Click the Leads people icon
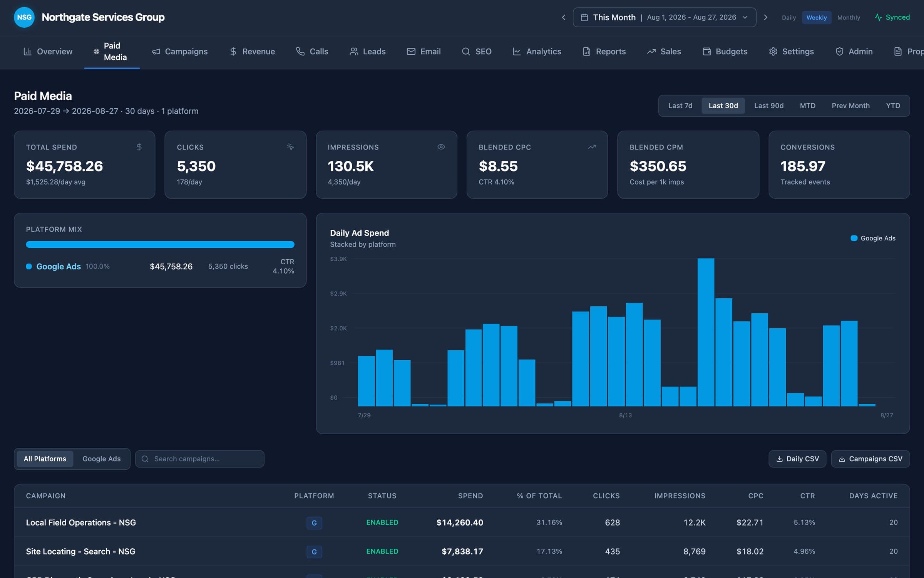 click(353, 52)
